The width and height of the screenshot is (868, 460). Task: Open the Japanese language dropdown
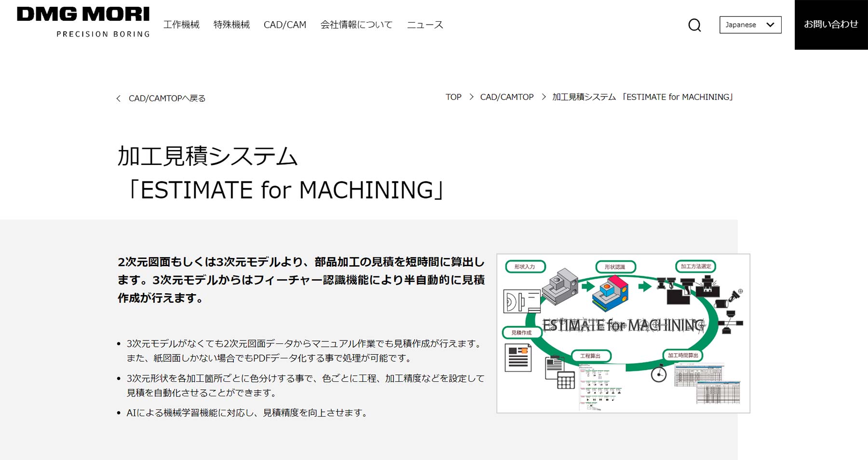coord(750,25)
